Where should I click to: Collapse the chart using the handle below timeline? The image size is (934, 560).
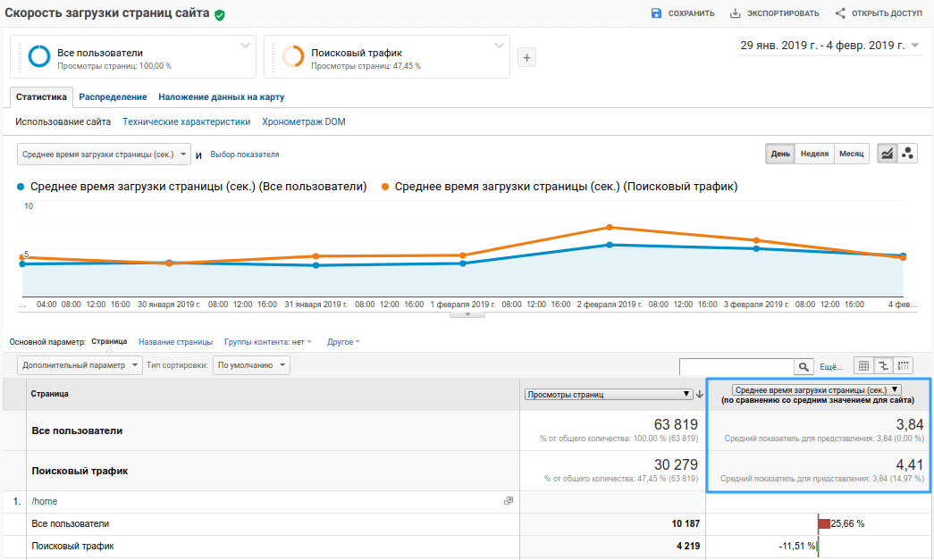click(x=467, y=314)
